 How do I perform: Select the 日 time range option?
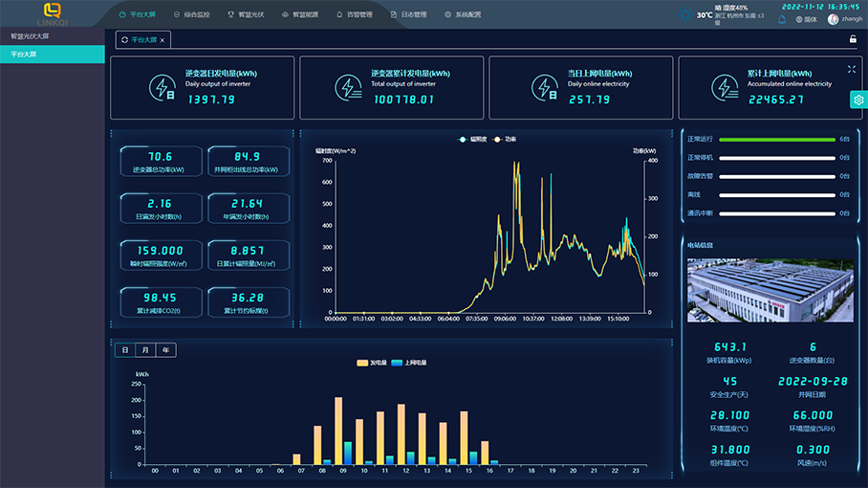click(124, 350)
